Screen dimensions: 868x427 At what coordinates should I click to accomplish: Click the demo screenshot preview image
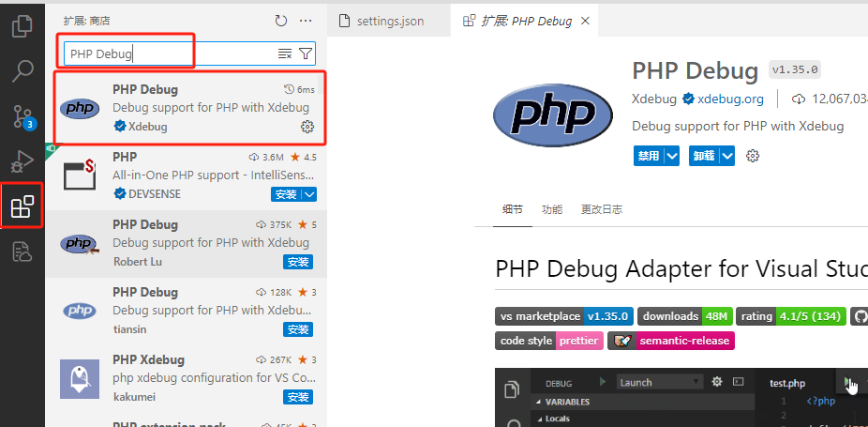(x=681, y=398)
